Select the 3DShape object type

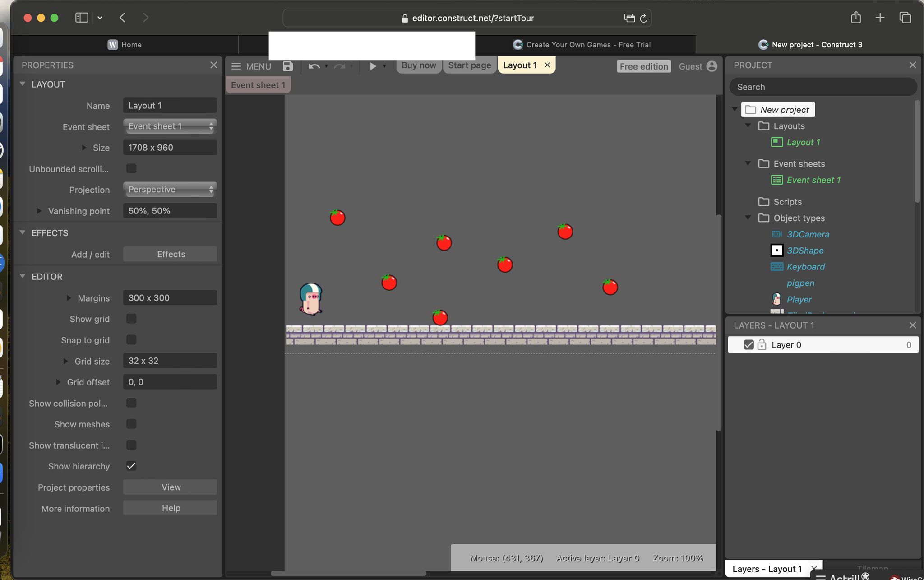[x=805, y=251]
